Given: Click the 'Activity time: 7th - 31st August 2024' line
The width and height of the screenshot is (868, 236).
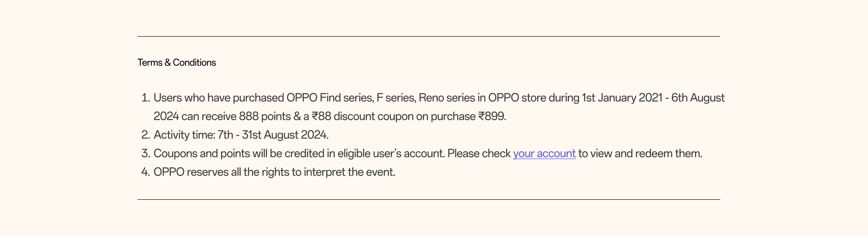Looking at the screenshot, I should click(x=241, y=135).
